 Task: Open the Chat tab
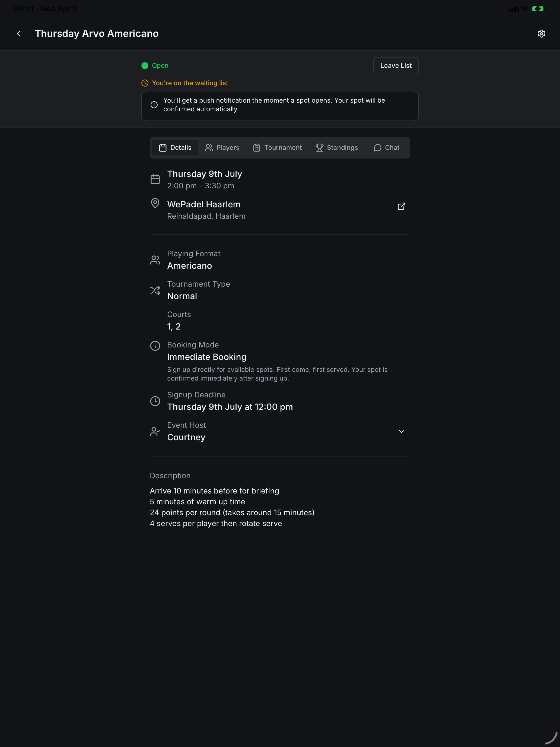click(386, 148)
